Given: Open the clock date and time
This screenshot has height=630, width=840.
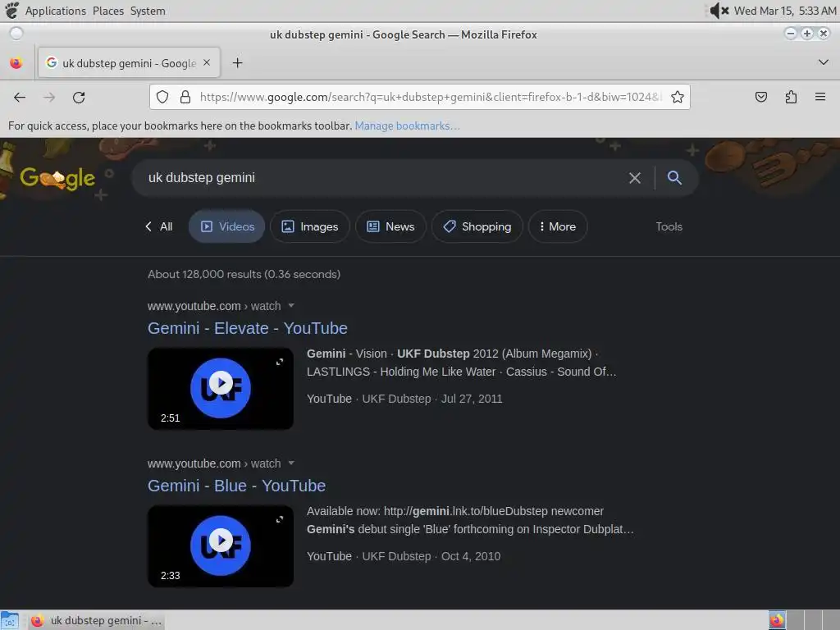Looking at the screenshot, I should tap(785, 11).
